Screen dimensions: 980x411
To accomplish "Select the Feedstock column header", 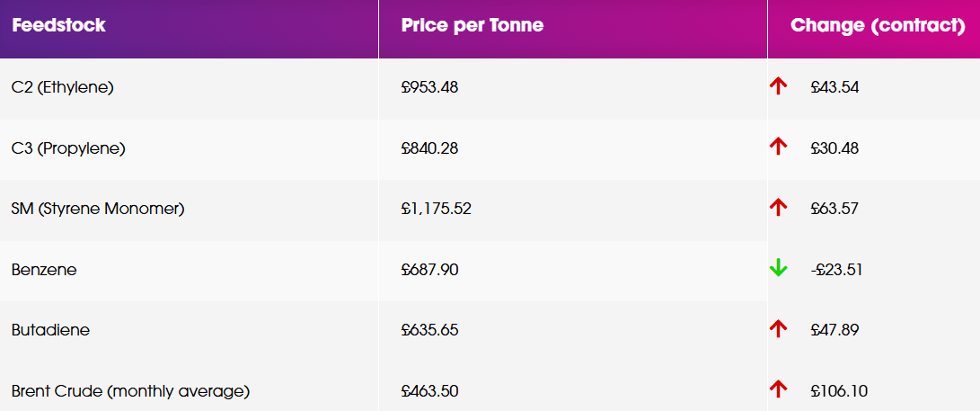I will pyautogui.click(x=58, y=25).
